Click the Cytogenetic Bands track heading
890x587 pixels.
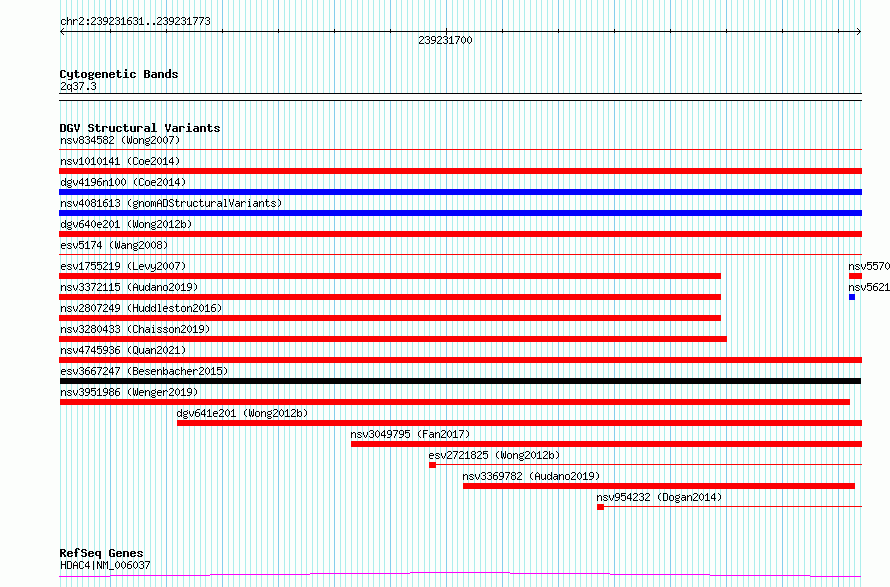[x=119, y=74]
